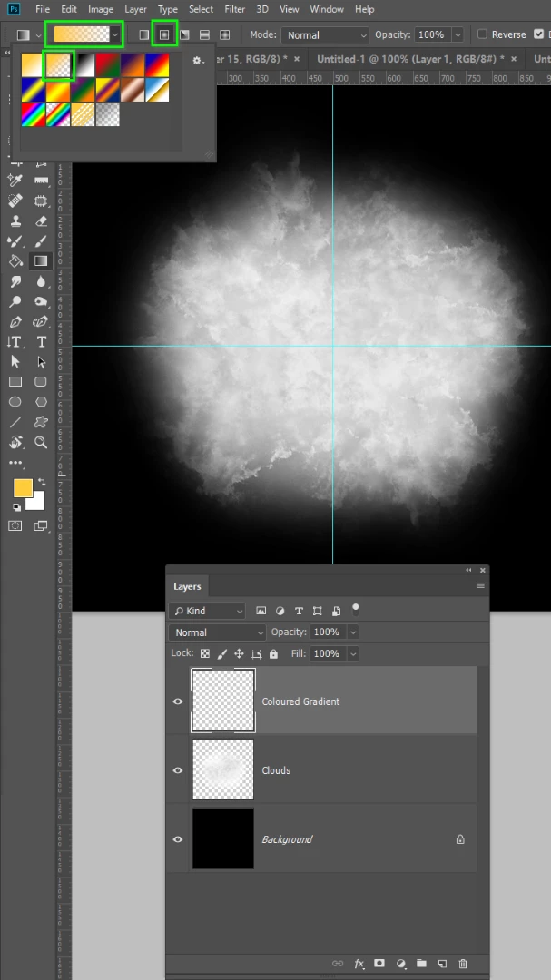Select the Rectangle shape tool
This screenshot has height=980, width=551.
pos(15,382)
